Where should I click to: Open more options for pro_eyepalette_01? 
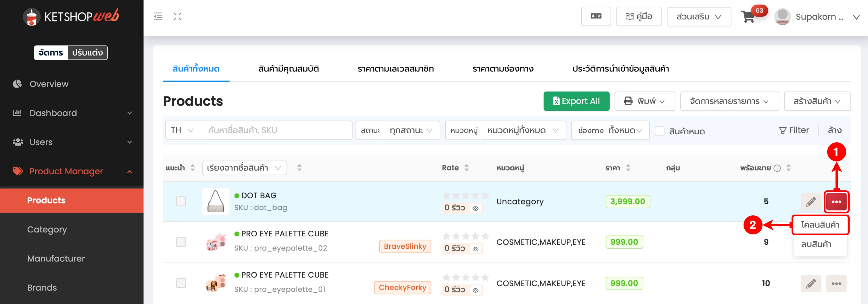[836, 284]
